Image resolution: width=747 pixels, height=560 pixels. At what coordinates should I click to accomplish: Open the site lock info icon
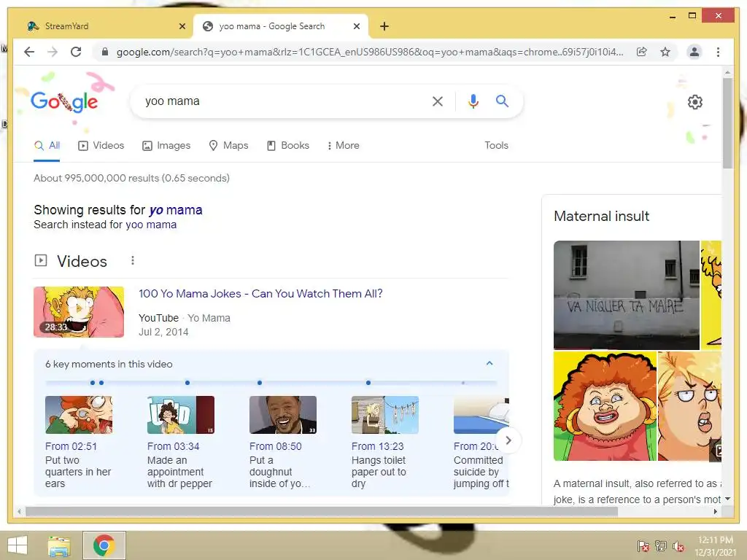[x=105, y=52]
